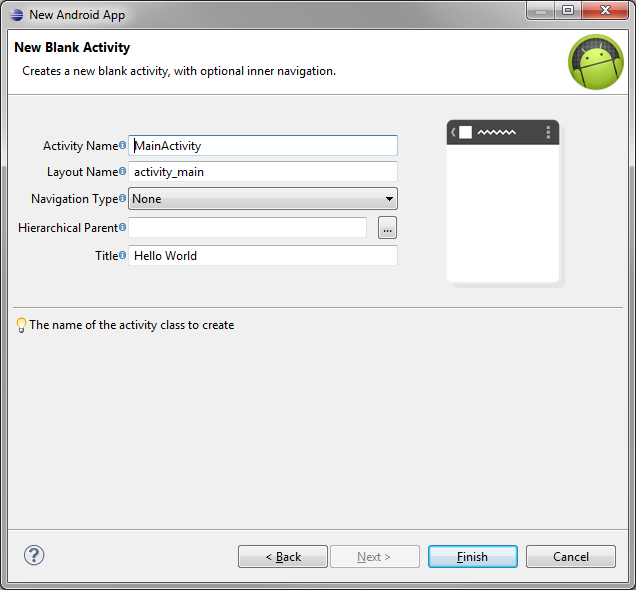Click info icon next to Title label

coord(122,255)
